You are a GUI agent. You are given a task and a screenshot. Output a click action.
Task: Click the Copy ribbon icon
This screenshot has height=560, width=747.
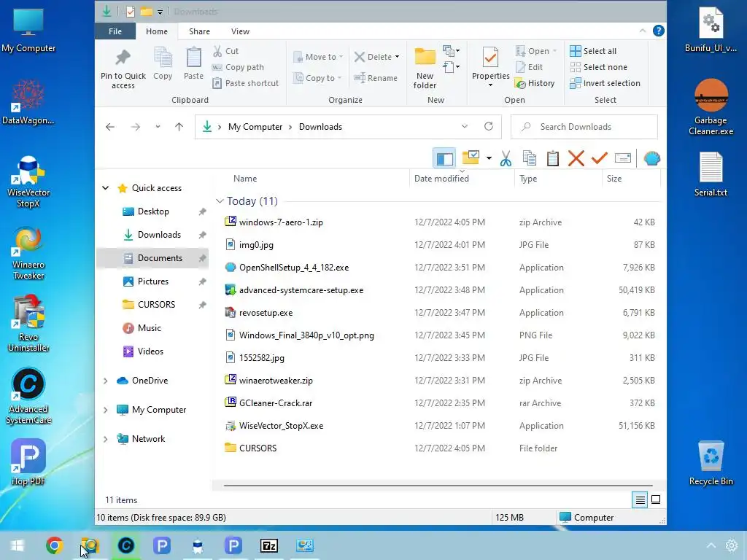(x=163, y=63)
